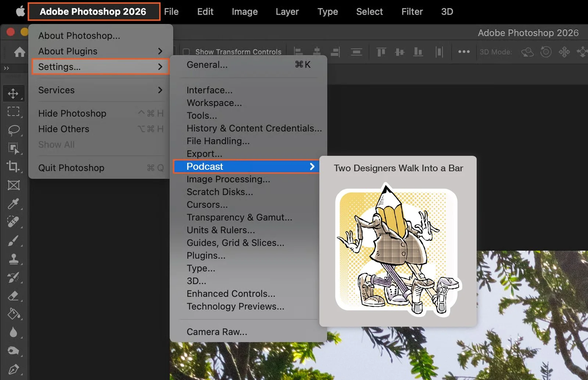Open the Filter menu
This screenshot has width=588, height=380.
[x=412, y=11]
